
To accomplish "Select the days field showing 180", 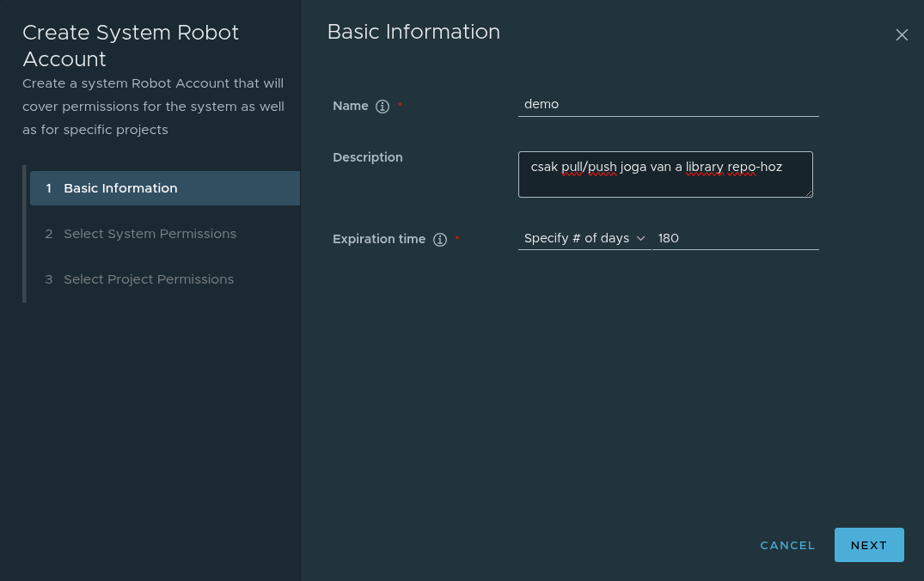I will click(735, 238).
